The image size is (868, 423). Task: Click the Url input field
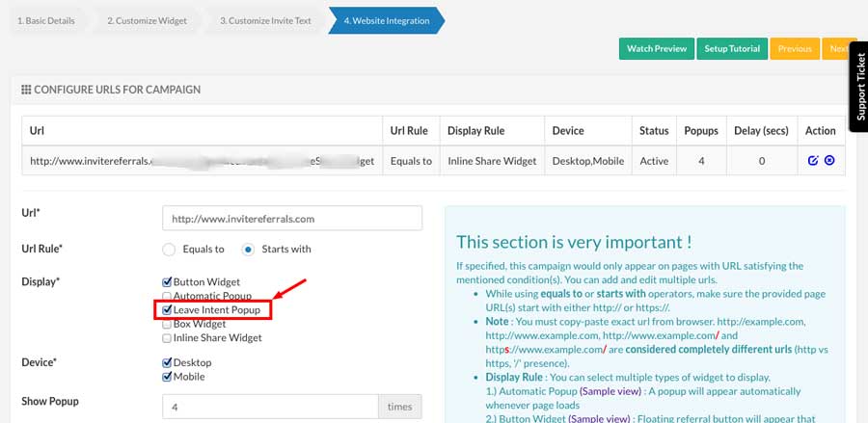[292, 219]
